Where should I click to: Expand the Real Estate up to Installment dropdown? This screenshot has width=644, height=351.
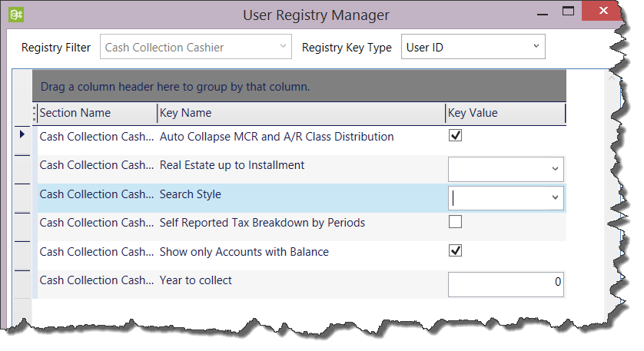click(x=555, y=169)
